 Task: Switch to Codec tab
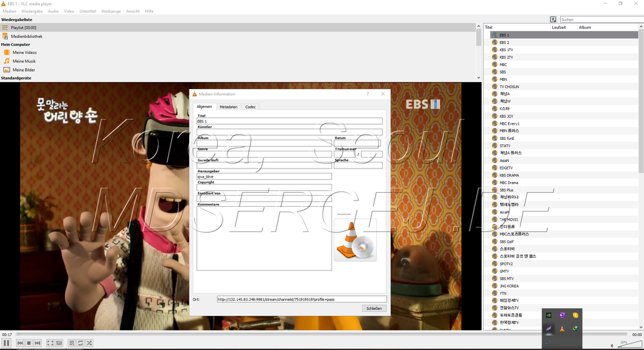click(x=251, y=107)
